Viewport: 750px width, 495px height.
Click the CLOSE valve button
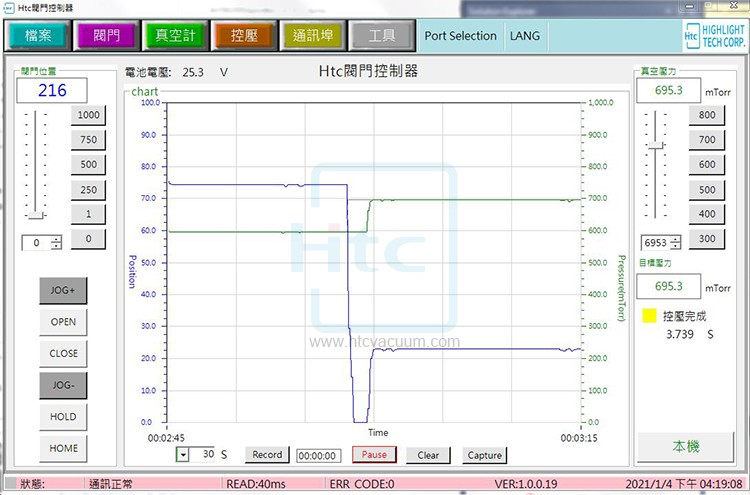[63, 353]
